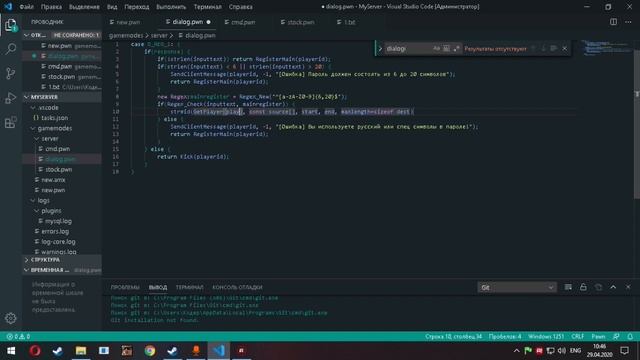Open notifications bell in status bar

point(630,337)
